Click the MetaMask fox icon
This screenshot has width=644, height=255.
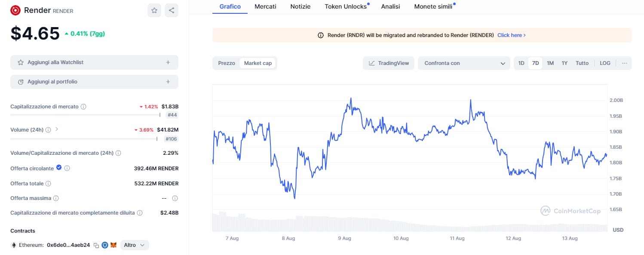tap(113, 245)
